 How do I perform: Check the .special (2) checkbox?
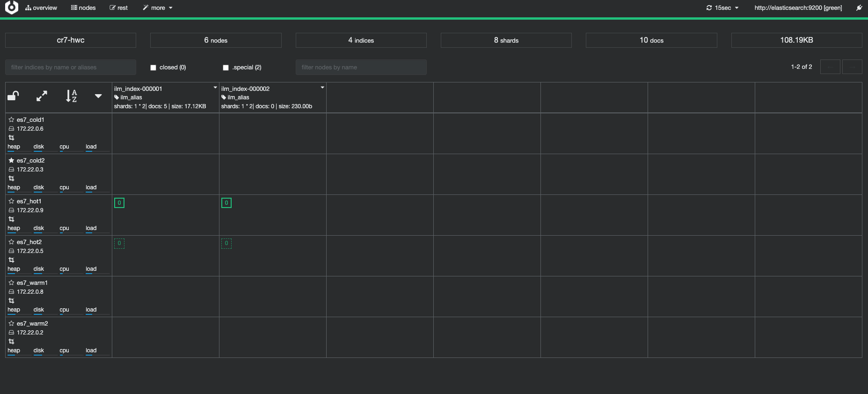pos(226,67)
